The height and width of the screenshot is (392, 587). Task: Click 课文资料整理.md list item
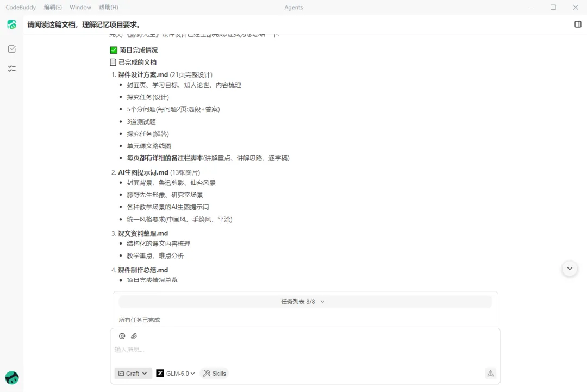(143, 233)
